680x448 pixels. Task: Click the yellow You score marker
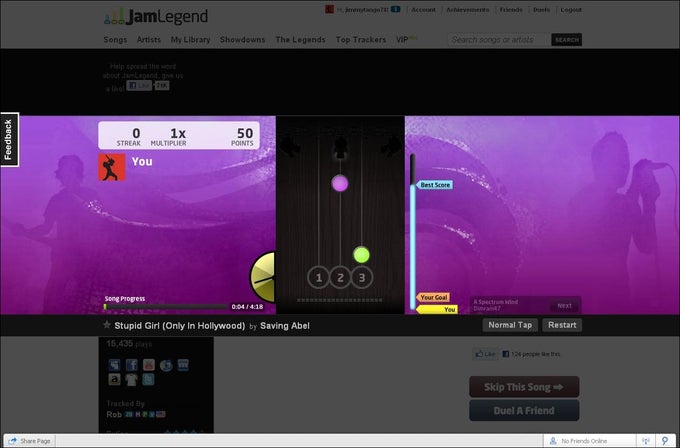tap(437, 309)
